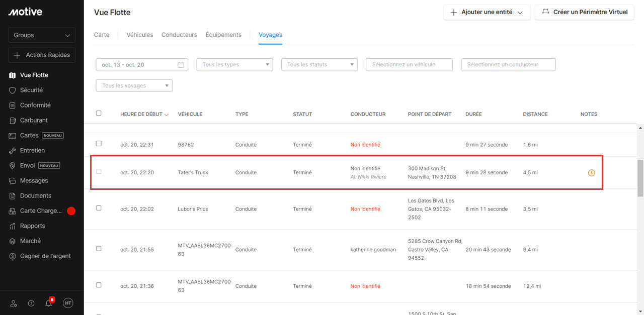Click the red dot beside Carte Charge
Viewport: 644px width, 315px height.
[71, 211]
